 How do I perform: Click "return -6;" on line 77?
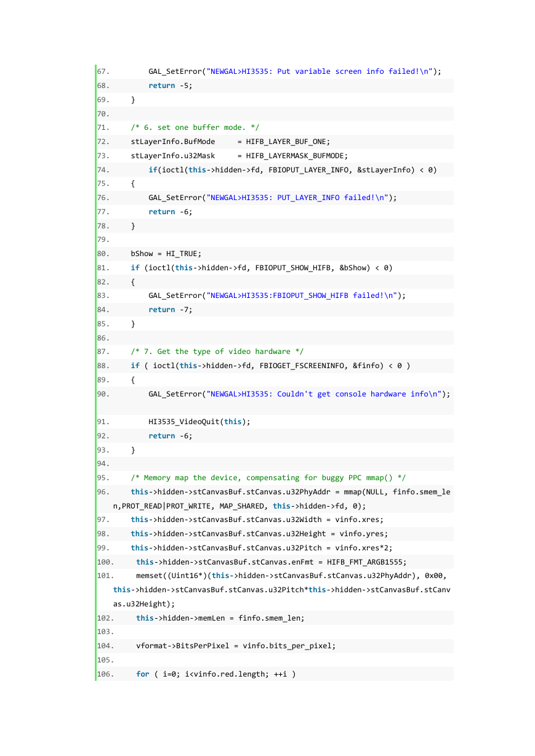pyautogui.click(x=171, y=212)
